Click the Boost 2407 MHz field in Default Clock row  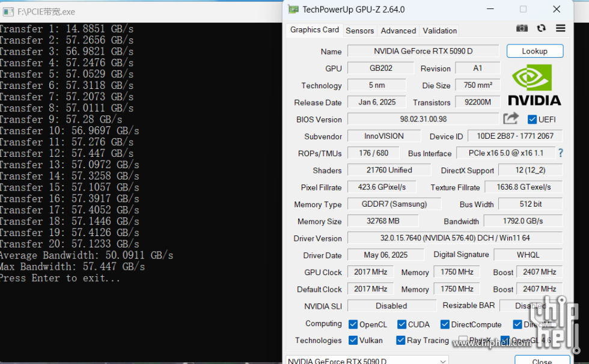pyautogui.click(x=540, y=289)
